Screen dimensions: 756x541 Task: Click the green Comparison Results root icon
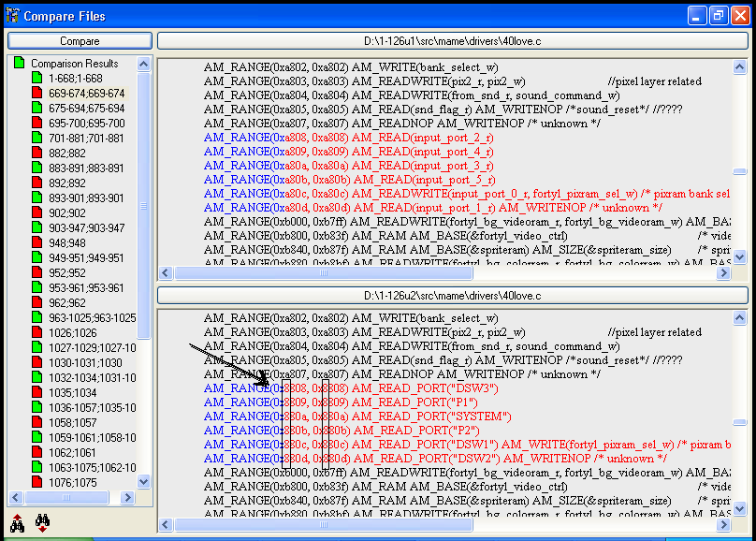(19, 64)
